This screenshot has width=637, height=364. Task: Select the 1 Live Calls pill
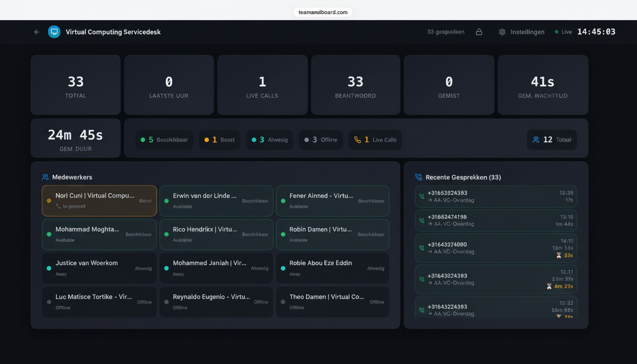375,140
